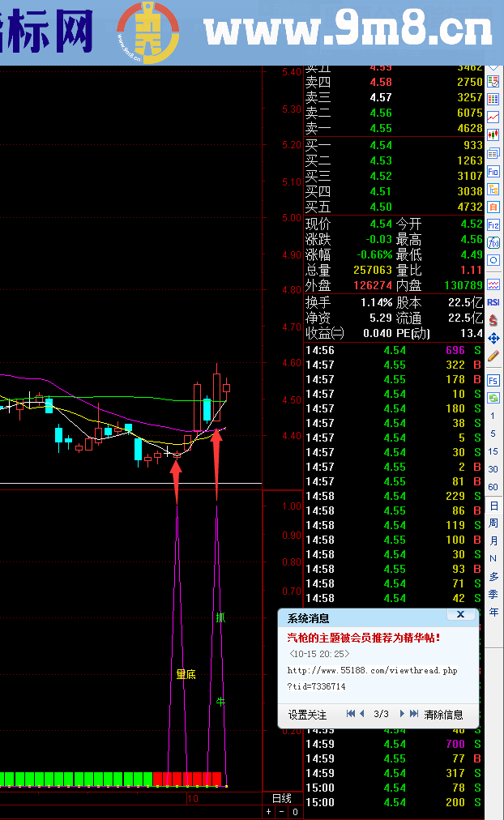
Task: Select the 60-minute period
Action: tap(493, 487)
